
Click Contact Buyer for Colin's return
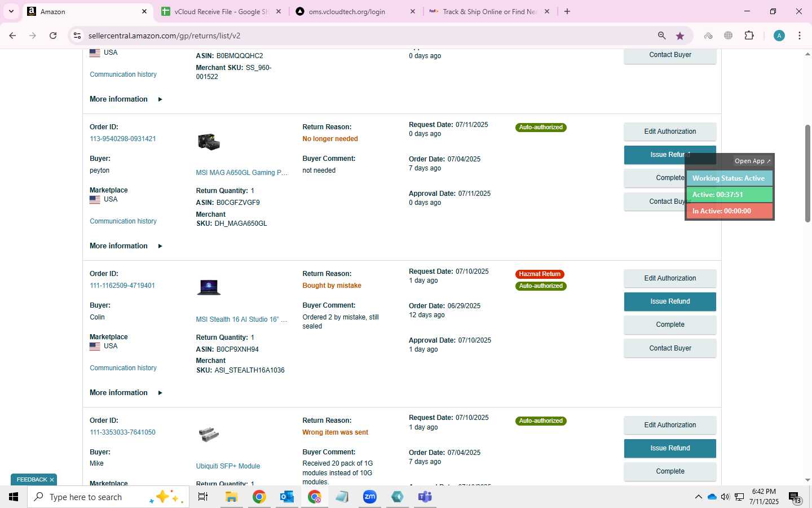(x=670, y=348)
